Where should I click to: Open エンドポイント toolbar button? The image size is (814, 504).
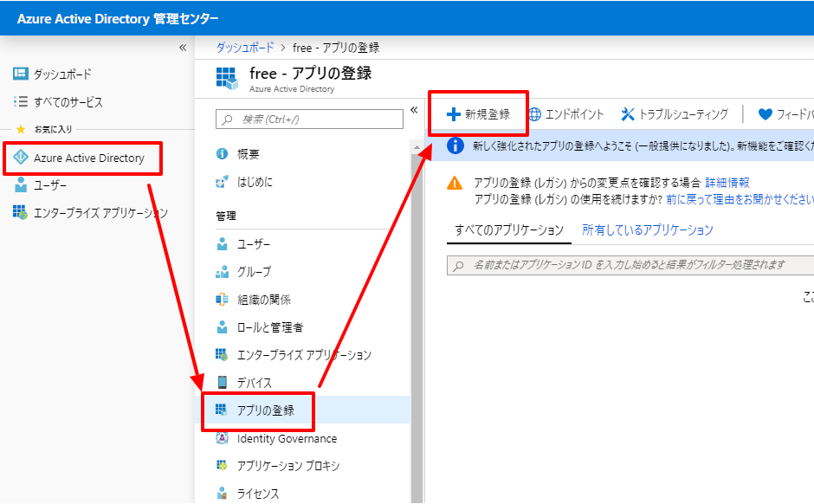[566, 114]
